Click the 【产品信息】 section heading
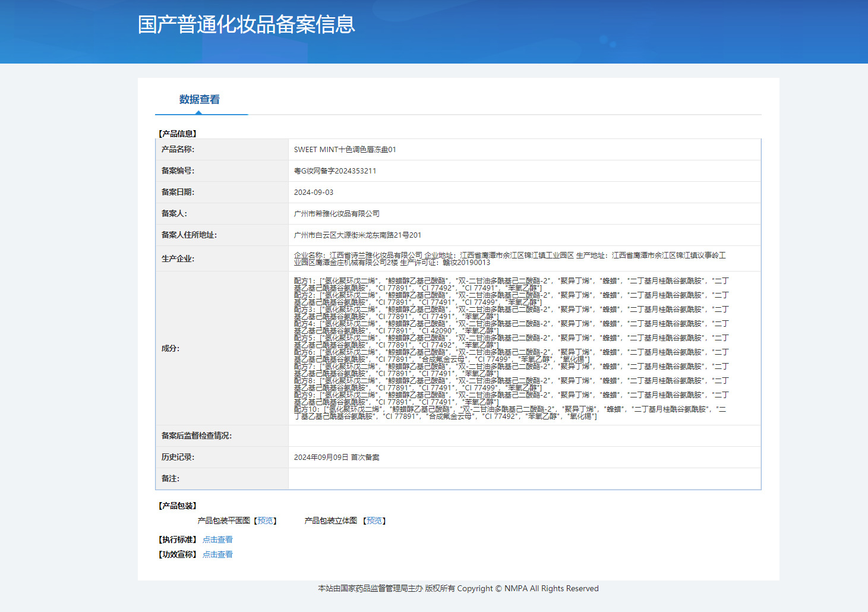 pos(178,134)
